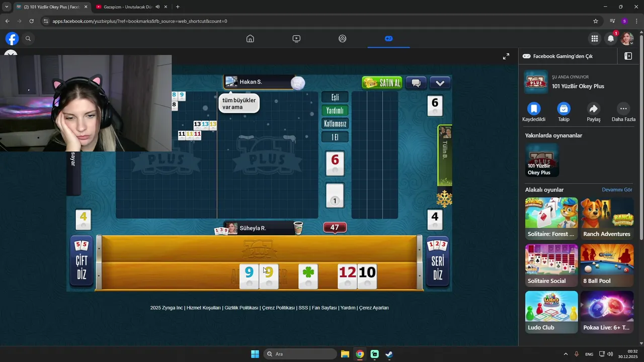Open Facebook home icon

point(250,39)
